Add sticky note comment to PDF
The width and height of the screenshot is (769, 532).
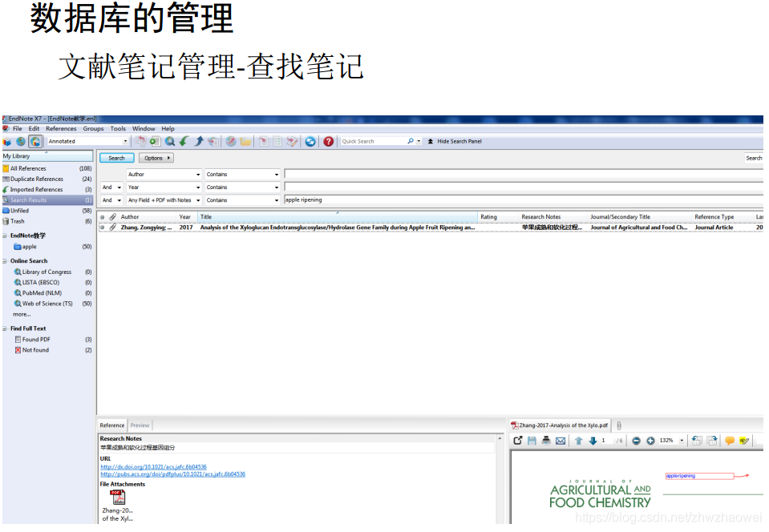pyautogui.click(x=729, y=441)
